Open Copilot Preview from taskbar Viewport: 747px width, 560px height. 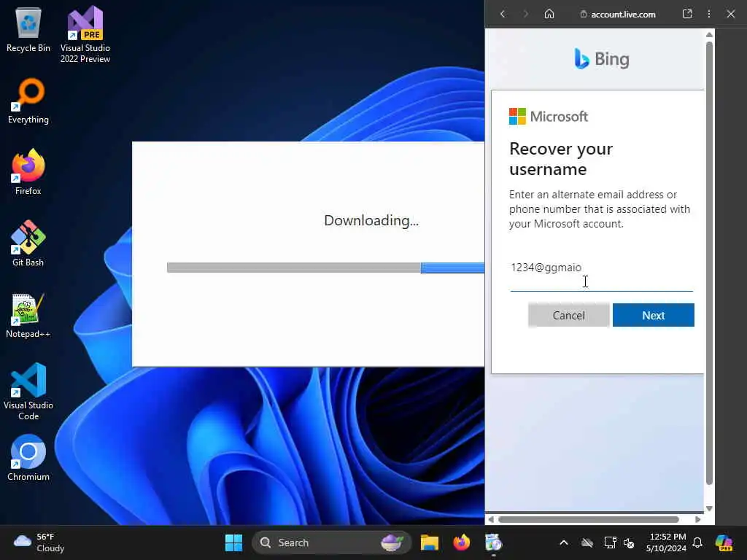click(724, 542)
